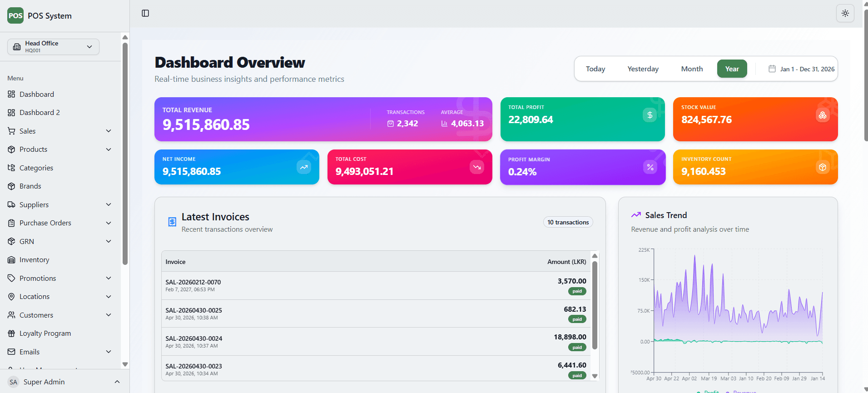Screen dimensions: 868x393
Task: Click the Products box icon
Action: click(x=11, y=149)
